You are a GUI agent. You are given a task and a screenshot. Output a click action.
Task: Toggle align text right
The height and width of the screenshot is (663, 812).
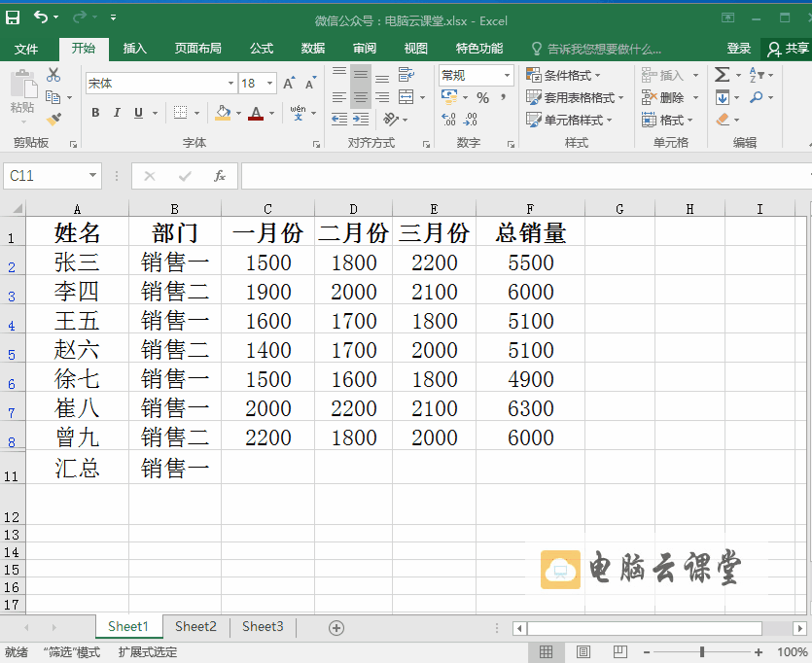click(382, 97)
